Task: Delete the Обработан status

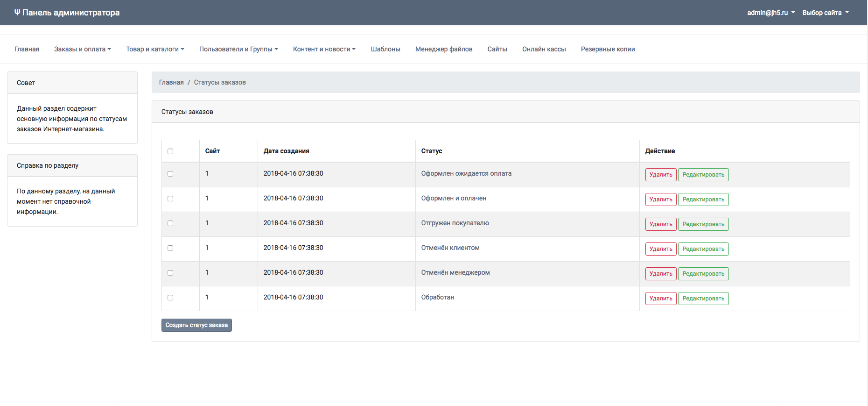Action: 661,299
